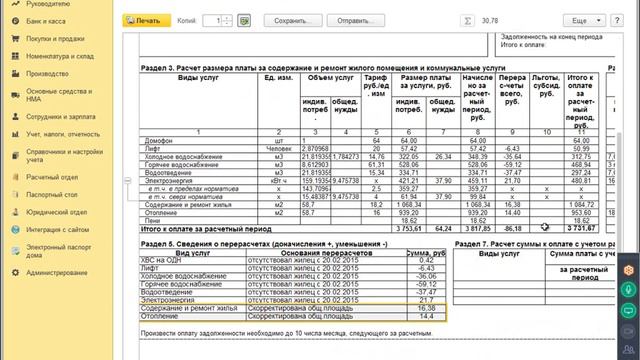Collapse the Электроэнергия row group

click(128, 180)
